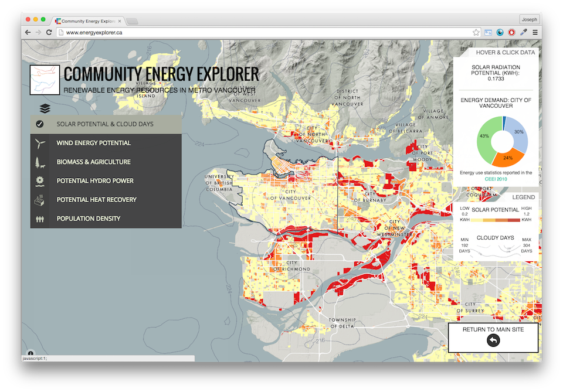Viewport: 563px width, 392px height.
Task: Click the solar radiation value 0.1733
Action: click(x=496, y=79)
